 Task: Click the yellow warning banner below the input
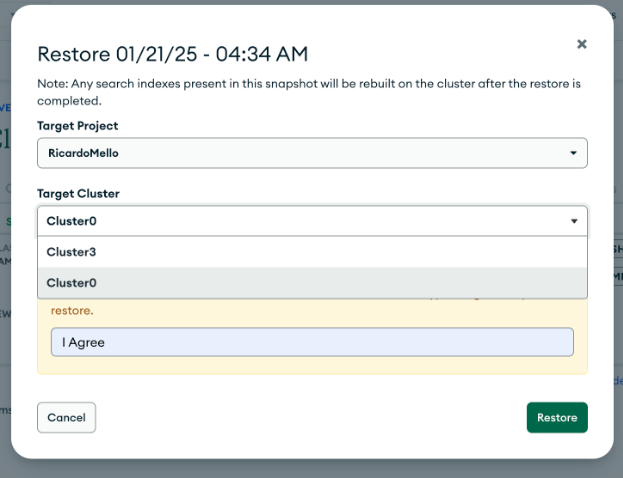(311, 366)
